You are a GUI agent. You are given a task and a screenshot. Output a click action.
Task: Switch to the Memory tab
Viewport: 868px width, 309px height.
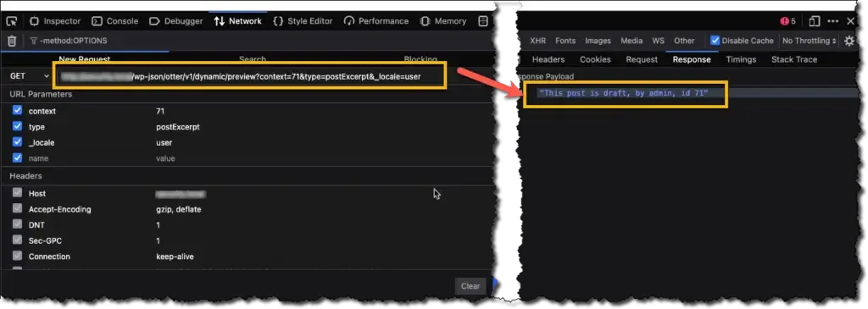coord(443,21)
